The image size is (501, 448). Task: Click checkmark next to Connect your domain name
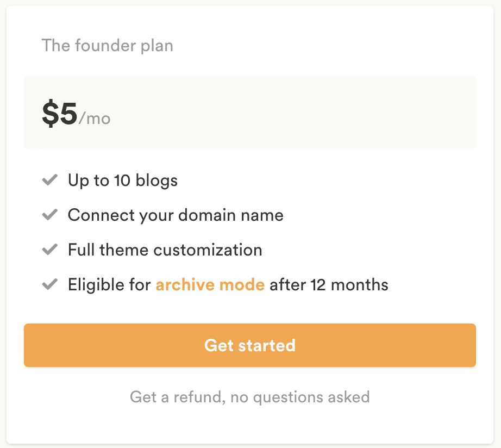pos(50,215)
